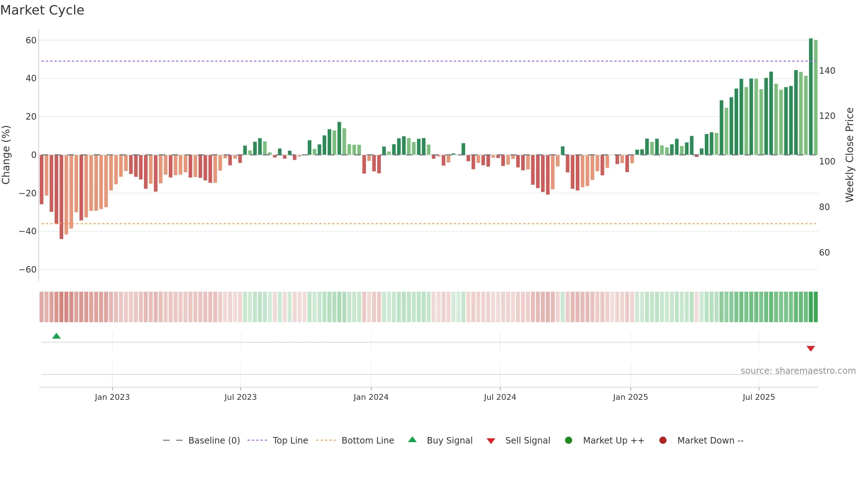The image size is (868, 488).
Task: Click the purple dotted Top Line on the chart
Action: [x=429, y=61]
